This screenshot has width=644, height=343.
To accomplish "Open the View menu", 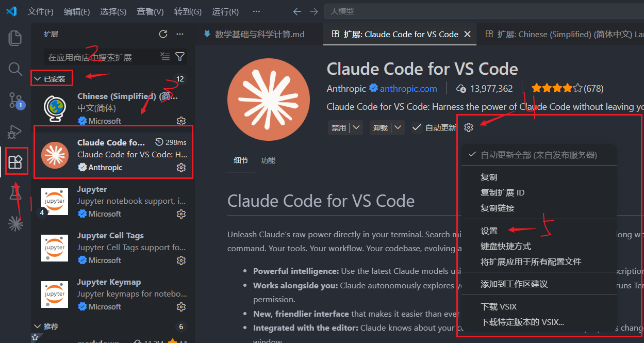I will (x=151, y=11).
